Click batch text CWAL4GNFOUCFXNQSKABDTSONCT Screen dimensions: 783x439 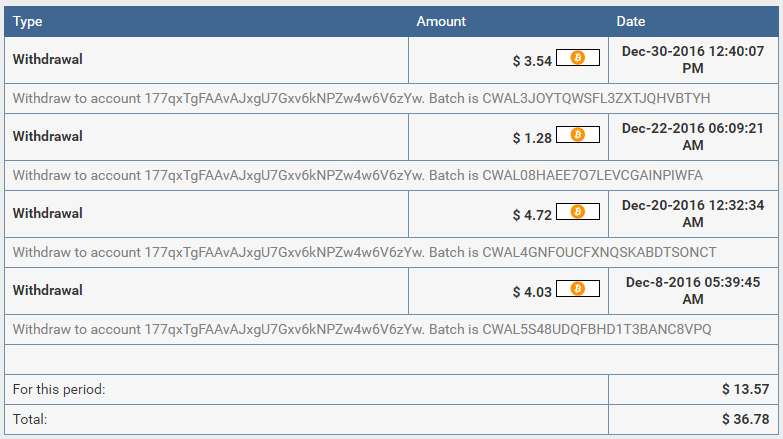(x=599, y=252)
